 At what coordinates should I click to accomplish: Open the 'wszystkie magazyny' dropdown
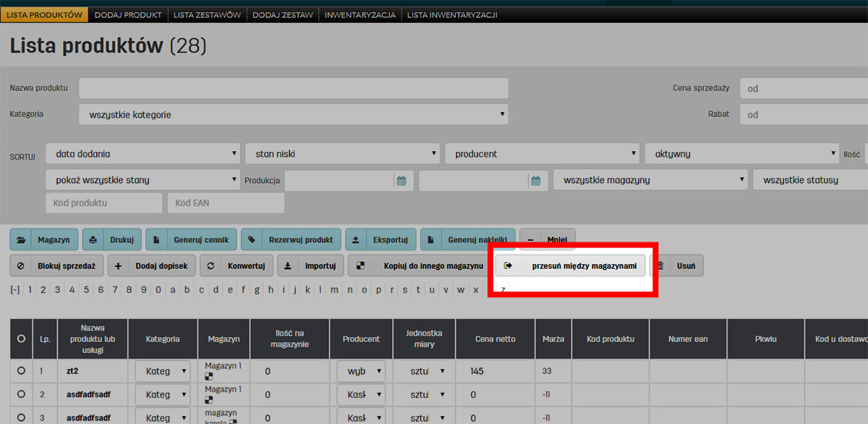click(x=650, y=180)
